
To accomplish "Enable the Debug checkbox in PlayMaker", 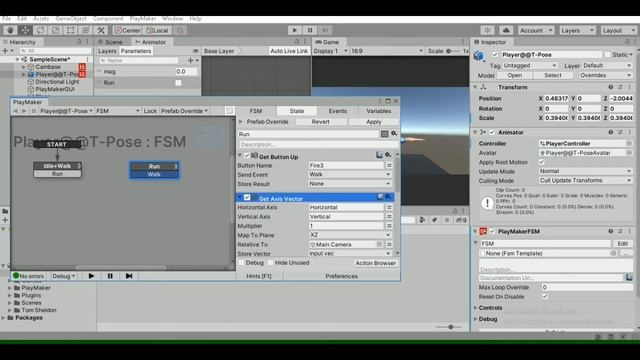I will (x=241, y=263).
